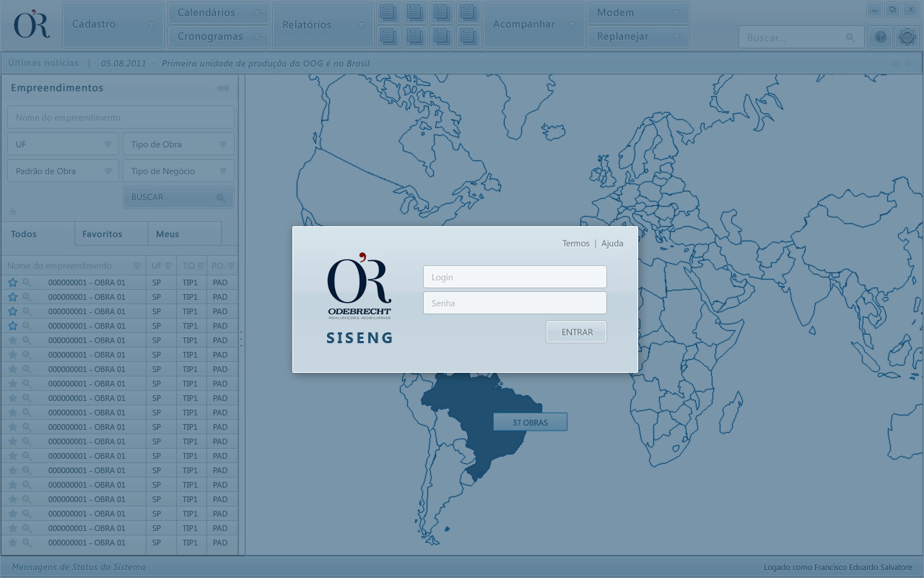Image resolution: width=924 pixels, height=578 pixels.
Task: Collapse the Empreendimentos panel with double-arrow icon
Action: pos(222,88)
